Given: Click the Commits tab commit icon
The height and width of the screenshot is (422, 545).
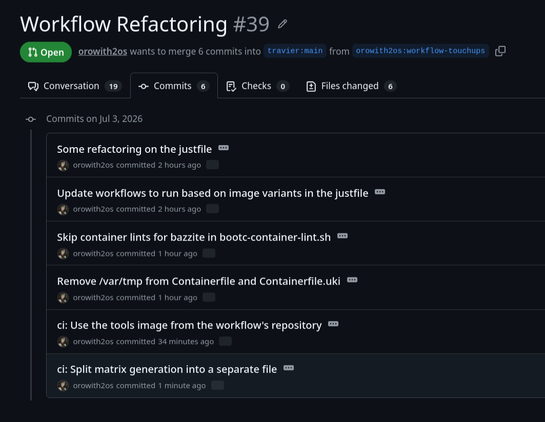Looking at the screenshot, I should point(144,87).
